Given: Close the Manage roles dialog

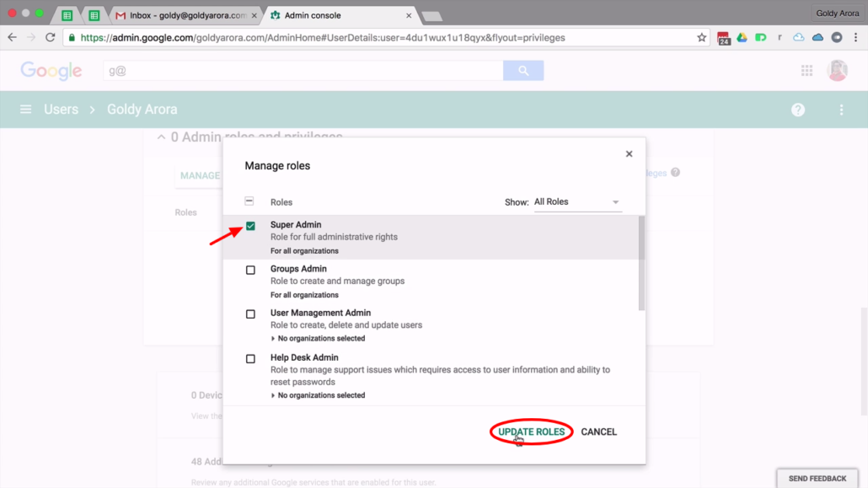Looking at the screenshot, I should point(629,154).
